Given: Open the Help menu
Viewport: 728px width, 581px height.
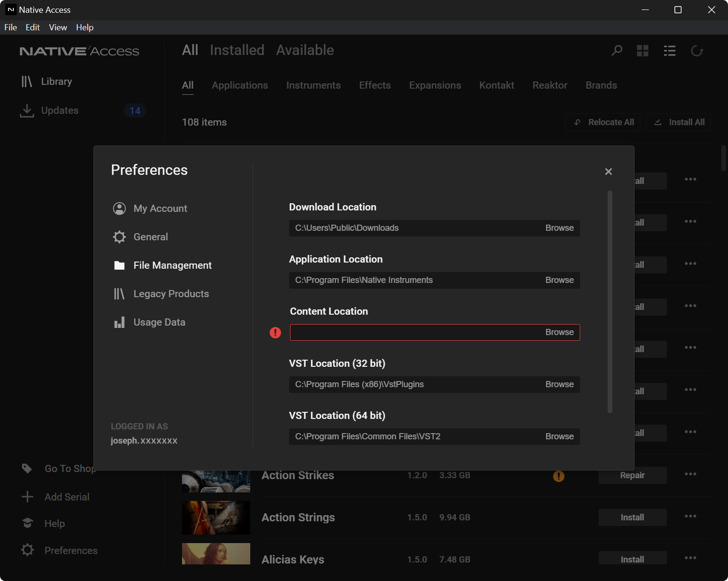Looking at the screenshot, I should pos(85,27).
